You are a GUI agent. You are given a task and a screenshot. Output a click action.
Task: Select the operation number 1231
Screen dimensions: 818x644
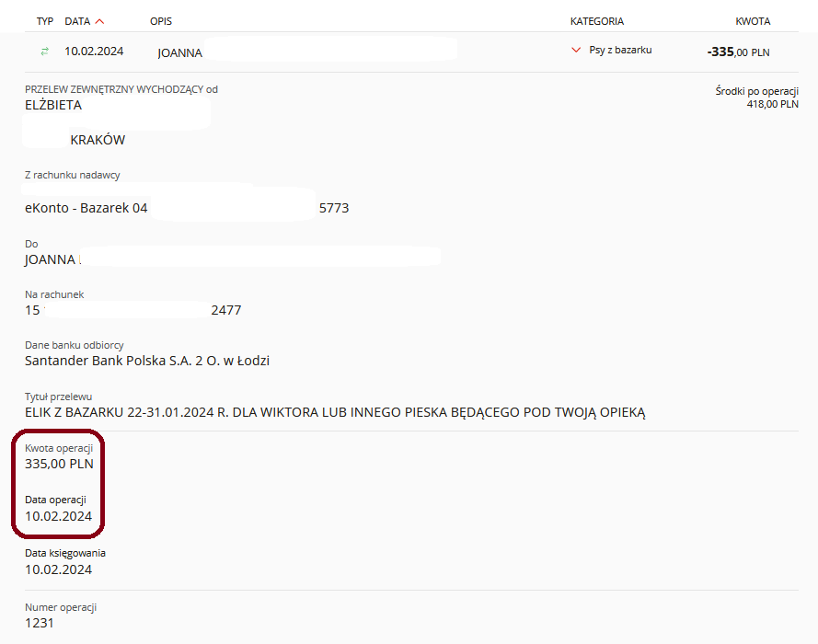(x=40, y=623)
